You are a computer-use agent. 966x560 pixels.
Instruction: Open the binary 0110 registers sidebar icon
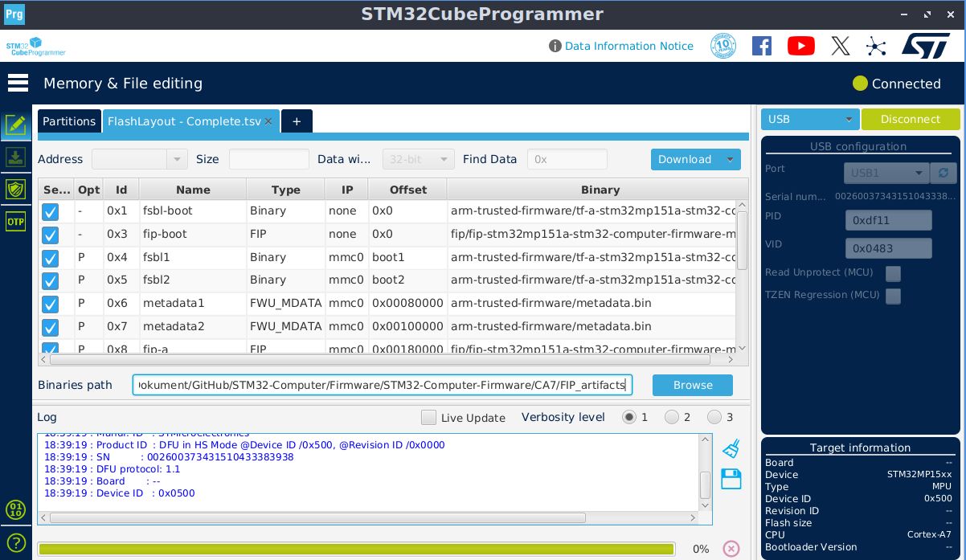click(15, 509)
